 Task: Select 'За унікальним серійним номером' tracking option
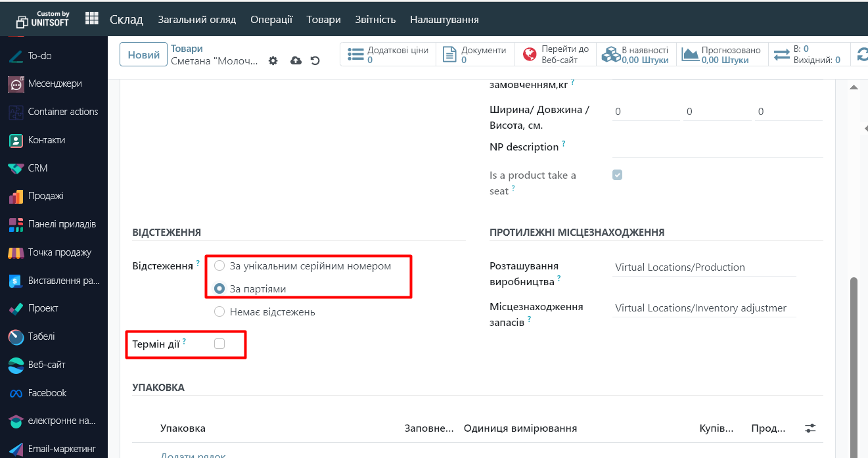pyautogui.click(x=219, y=266)
